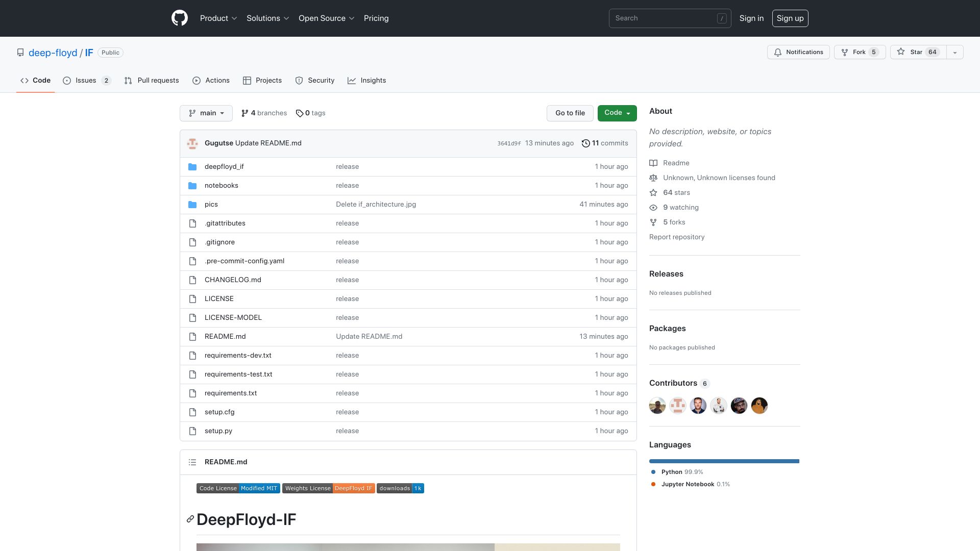Expand the star lists dropdown arrow
Image resolution: width=980 pixels, height=551 pixels.
(955, 53)
